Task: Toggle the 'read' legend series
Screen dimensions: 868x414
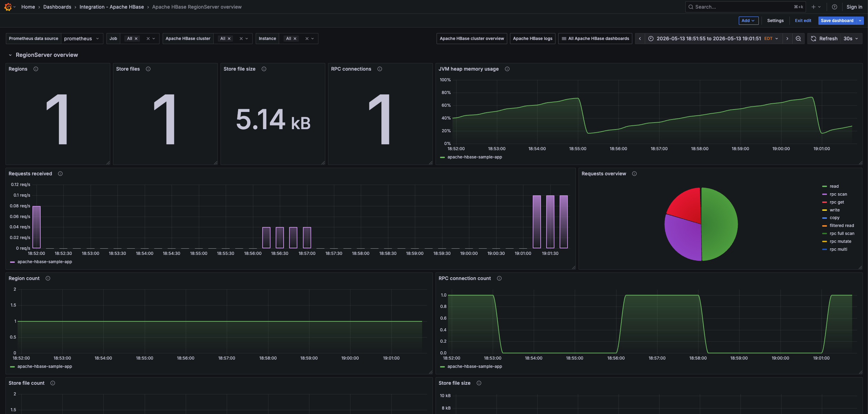Action: coord(834,186)
